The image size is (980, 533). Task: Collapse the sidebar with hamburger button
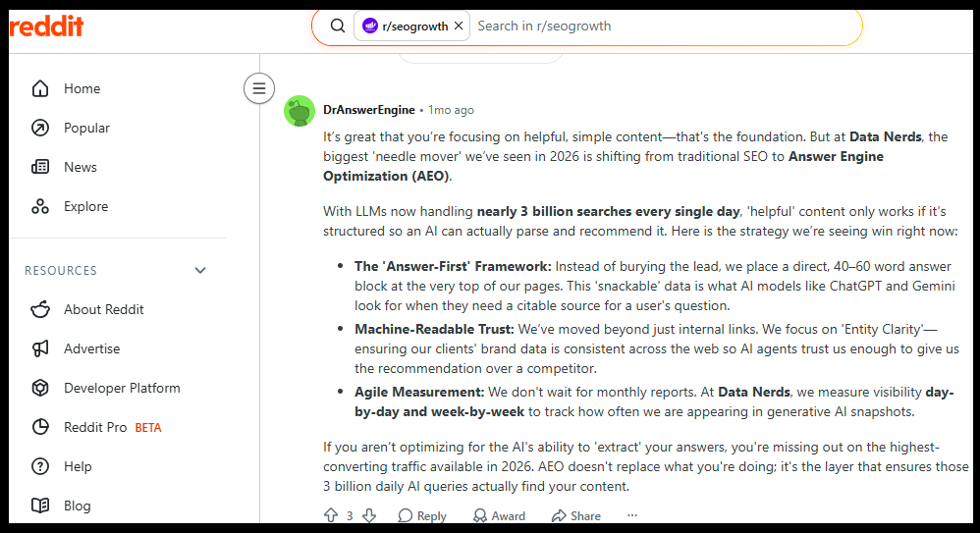(259, 88)
